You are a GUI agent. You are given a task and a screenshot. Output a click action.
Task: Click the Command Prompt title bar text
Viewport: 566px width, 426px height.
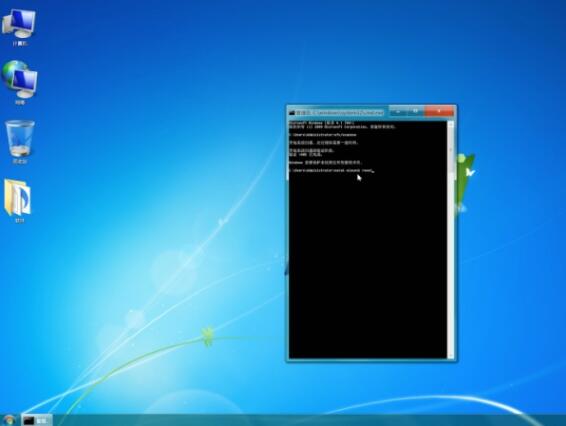tap(340, 113)
